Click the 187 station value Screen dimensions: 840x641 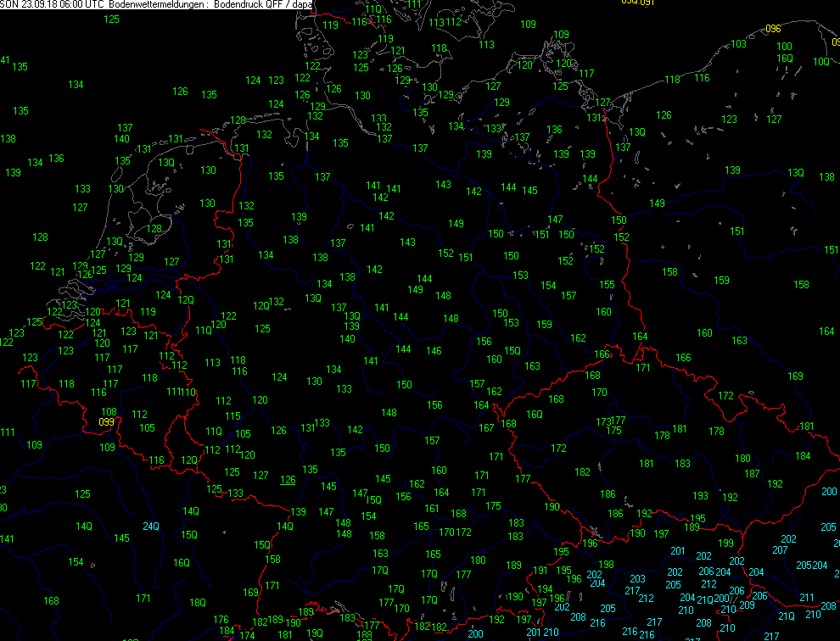[752, 474]
